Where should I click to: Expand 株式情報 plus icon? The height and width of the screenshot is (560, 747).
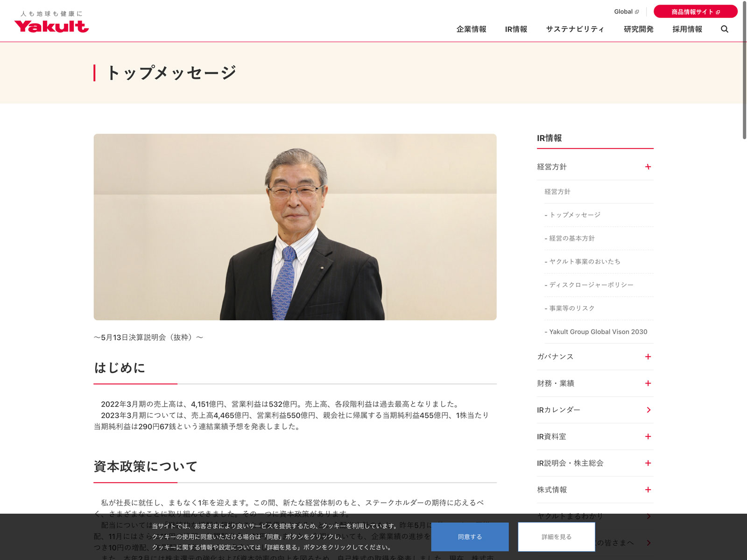(648, 490)
